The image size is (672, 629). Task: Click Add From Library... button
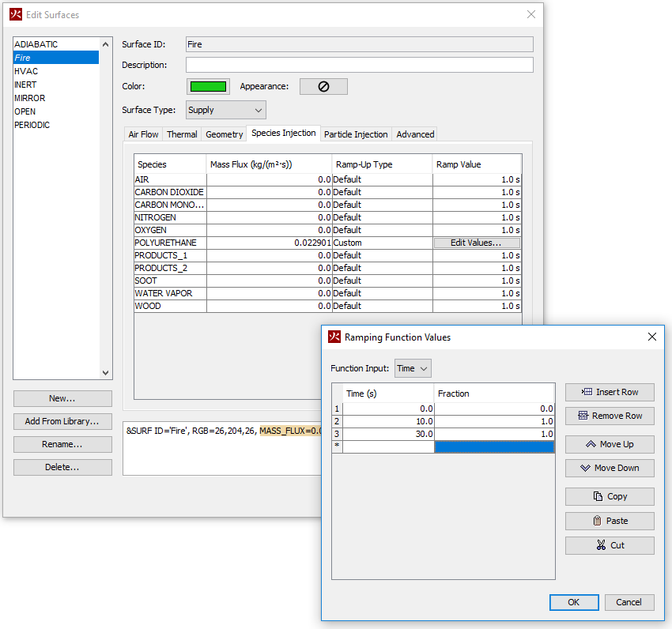tap(62, 421)
